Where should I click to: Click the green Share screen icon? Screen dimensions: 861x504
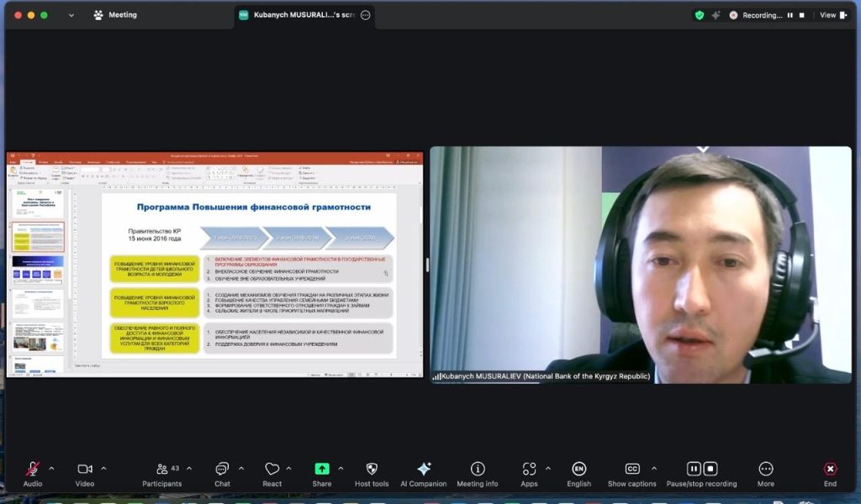pos(322,470)
